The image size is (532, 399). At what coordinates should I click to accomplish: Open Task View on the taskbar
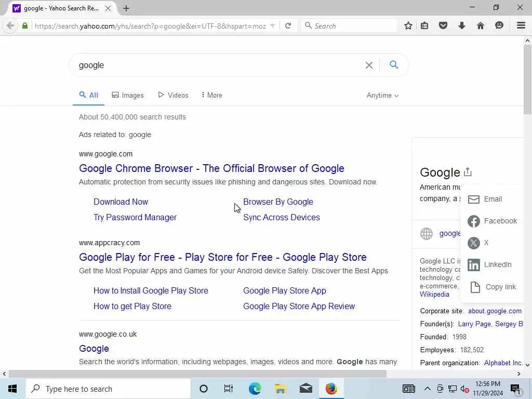click(x=229, y=389)
